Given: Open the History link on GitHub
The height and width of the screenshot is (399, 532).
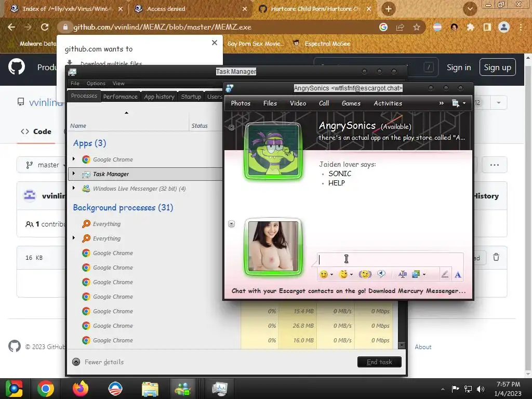Looking at the screenshot, I should pos(486,196).
